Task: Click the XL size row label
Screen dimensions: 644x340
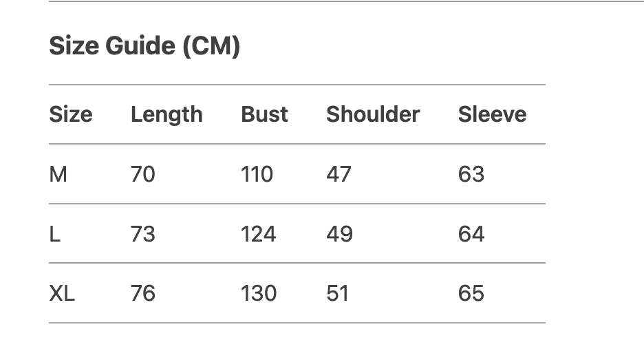Action: [62, 294]
